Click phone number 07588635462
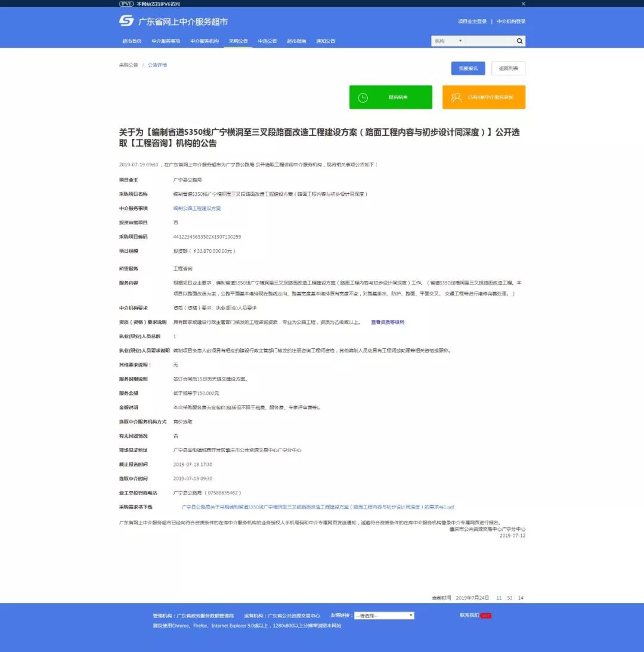The height and width of the screenshot is (652, 644). click(222, 493)
